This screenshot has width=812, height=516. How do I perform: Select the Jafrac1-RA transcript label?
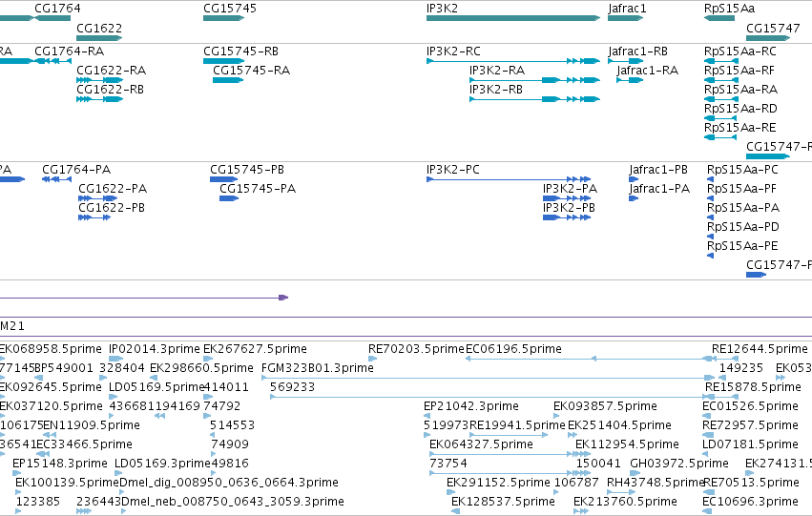click(x=647, y=71)
